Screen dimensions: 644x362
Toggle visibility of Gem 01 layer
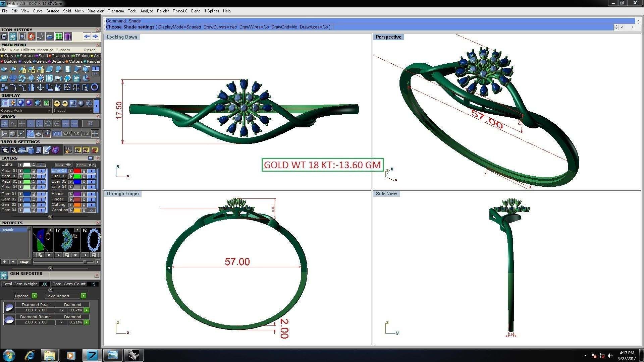tap(41, 194)
